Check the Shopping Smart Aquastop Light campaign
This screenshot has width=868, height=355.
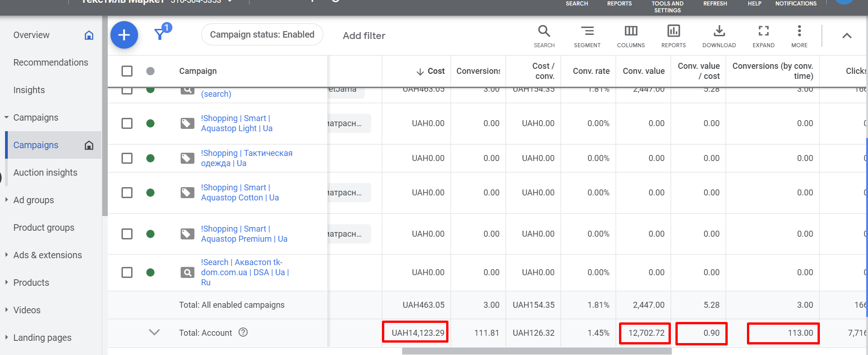[x=127, y=123]
